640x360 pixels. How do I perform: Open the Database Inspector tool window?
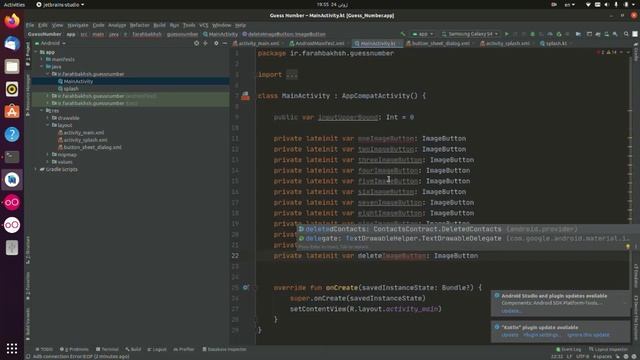(x=224, y=349)
